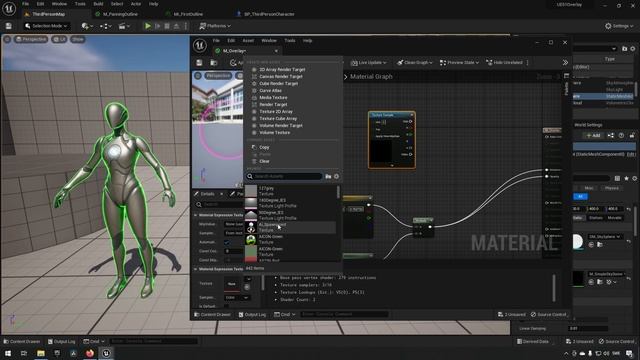Click outliner settings gear icon at top right
The width and height of the screenshot is (640, 360).
[x=633, y=49]
